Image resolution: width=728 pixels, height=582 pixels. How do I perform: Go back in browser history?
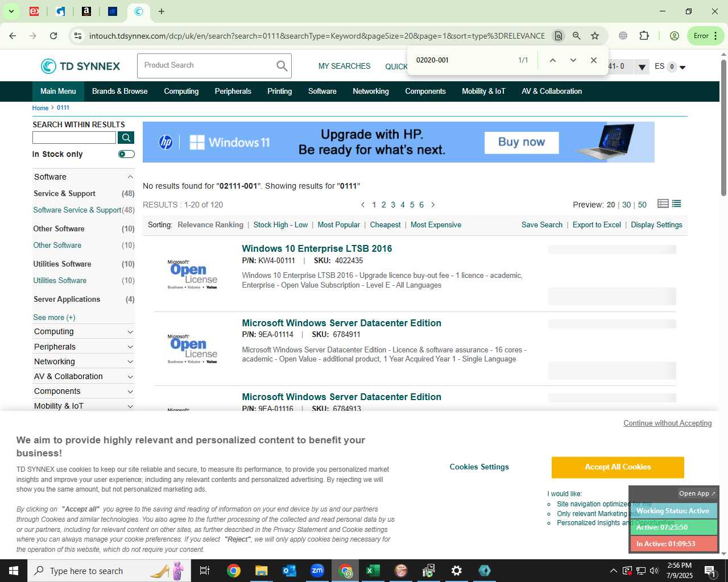coord(13,36)
